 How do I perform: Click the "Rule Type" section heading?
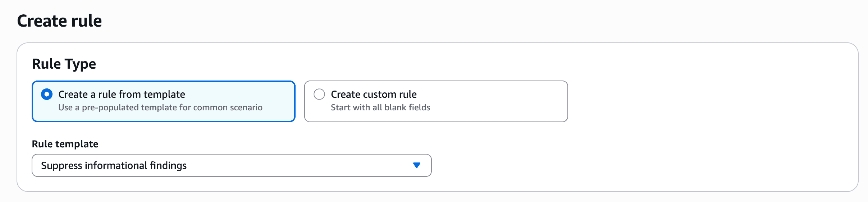64,64
